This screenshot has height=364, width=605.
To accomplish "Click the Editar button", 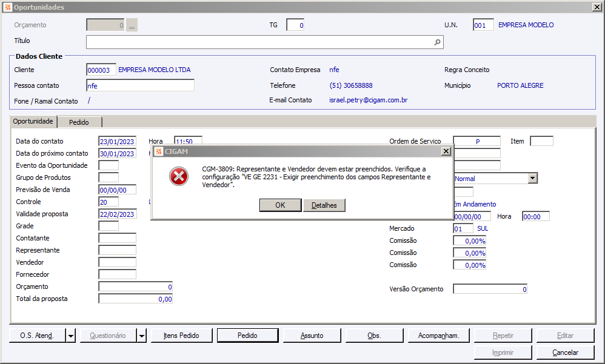I will tap(565, 336).
